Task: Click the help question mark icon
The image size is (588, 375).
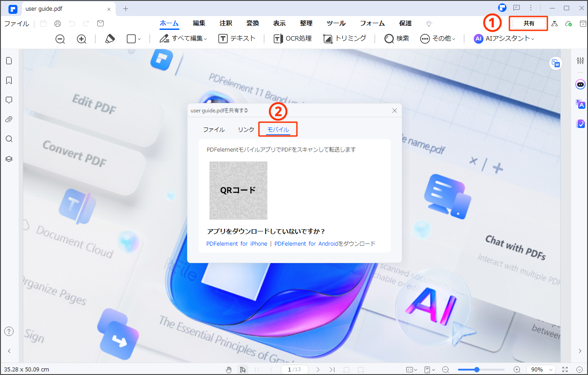Action: coord(9,331)
